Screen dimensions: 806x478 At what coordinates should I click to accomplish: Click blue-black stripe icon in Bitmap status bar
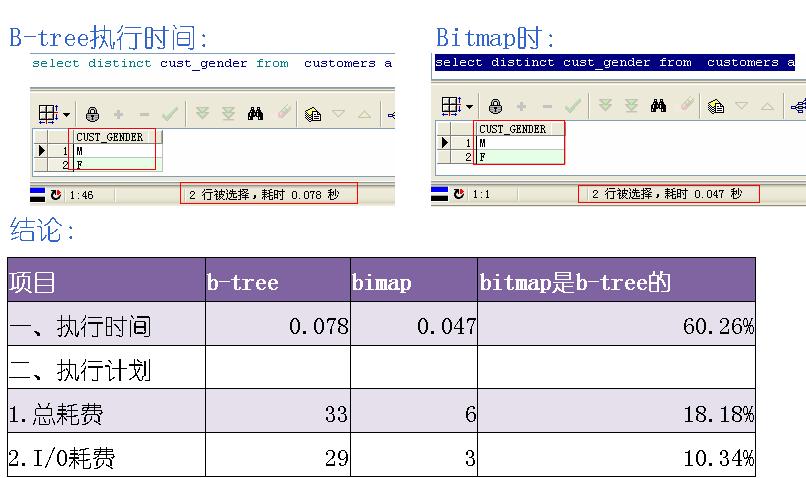(439, 194)
